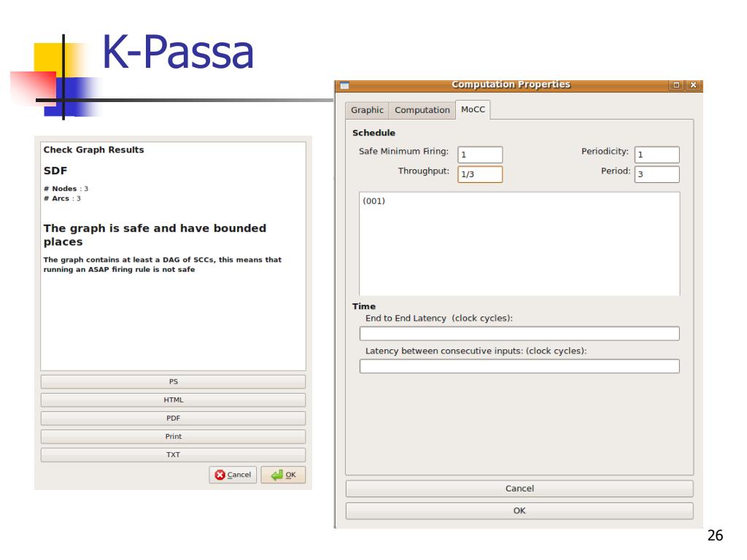
Task: Confirm Computation Properties with OK
Action: [519, 511]
